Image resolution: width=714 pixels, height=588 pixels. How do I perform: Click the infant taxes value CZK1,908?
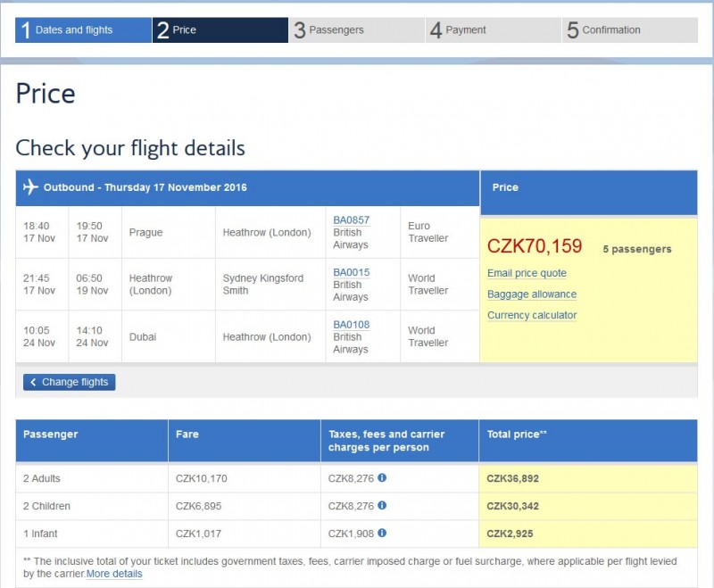(351, 534)
